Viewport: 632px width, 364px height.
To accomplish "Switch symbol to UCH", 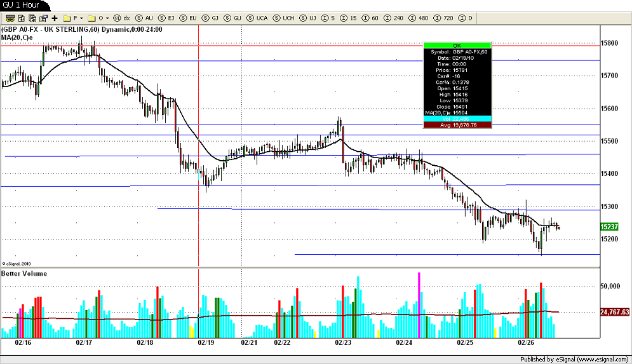I will [x=284, y=18].
